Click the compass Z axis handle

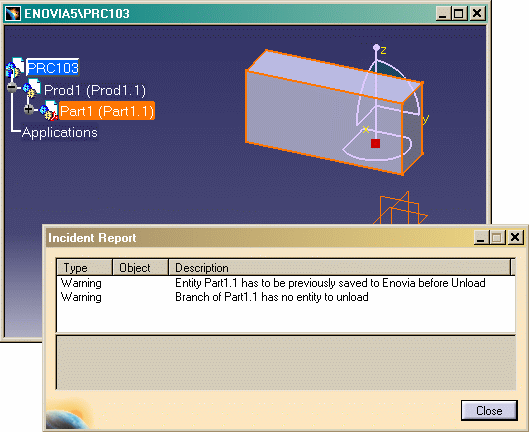376,48
